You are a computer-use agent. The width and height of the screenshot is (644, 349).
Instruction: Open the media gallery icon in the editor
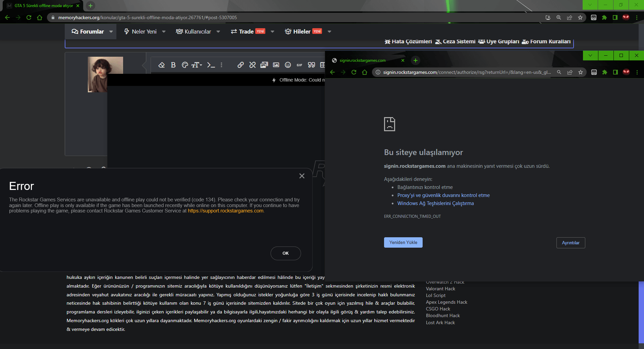(264, 65)
